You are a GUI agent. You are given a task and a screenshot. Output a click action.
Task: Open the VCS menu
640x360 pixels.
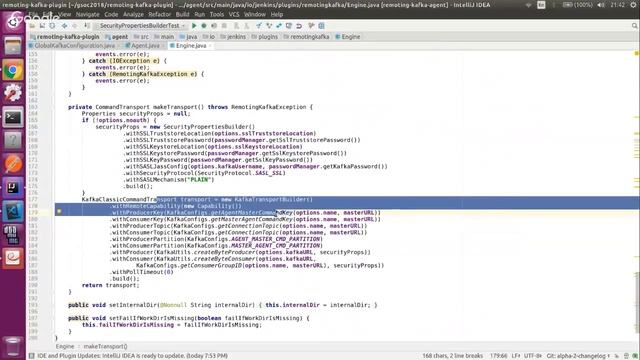[x=234, y=14]
